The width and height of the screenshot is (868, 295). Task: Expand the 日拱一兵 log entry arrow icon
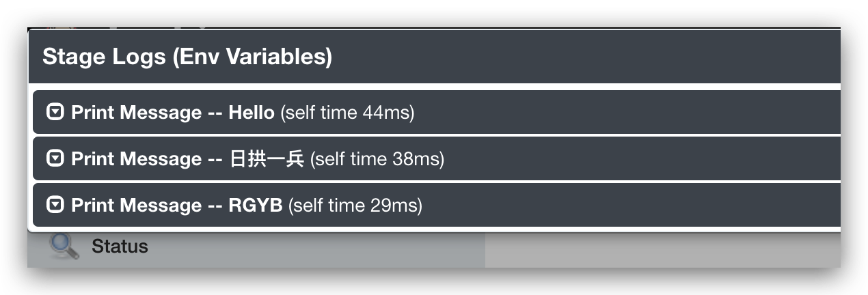point(55,158)
